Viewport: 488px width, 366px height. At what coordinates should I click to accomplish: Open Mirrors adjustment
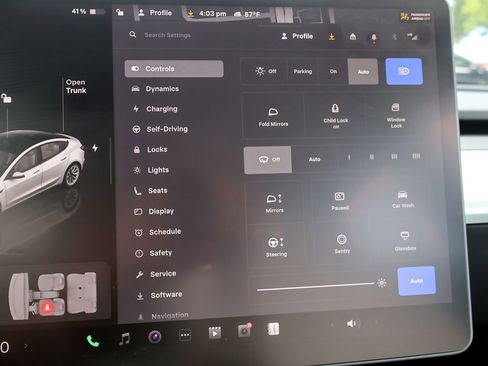click(274, 203)
